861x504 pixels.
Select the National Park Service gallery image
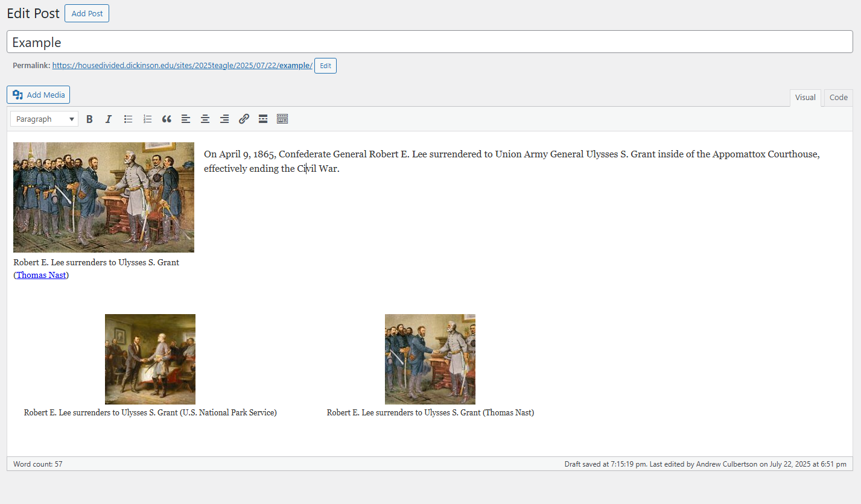(150, 359)
